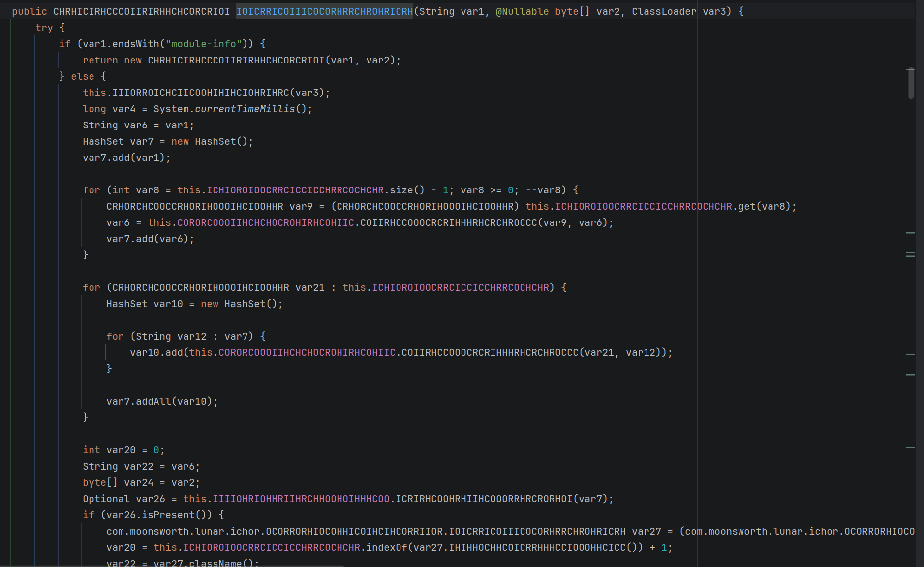Click the double-line marker in the right stripe

910,255
